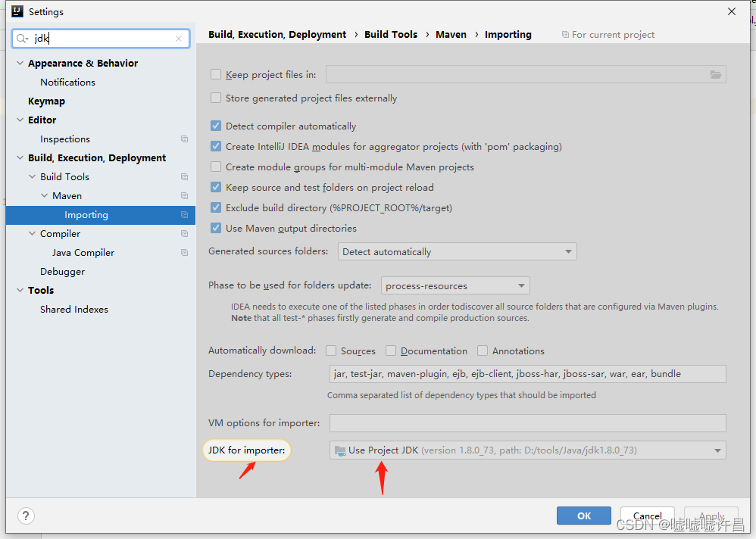756x539 pixels.
Task: Click the IntelliJ logo in title bar
Action: point(17,11)
